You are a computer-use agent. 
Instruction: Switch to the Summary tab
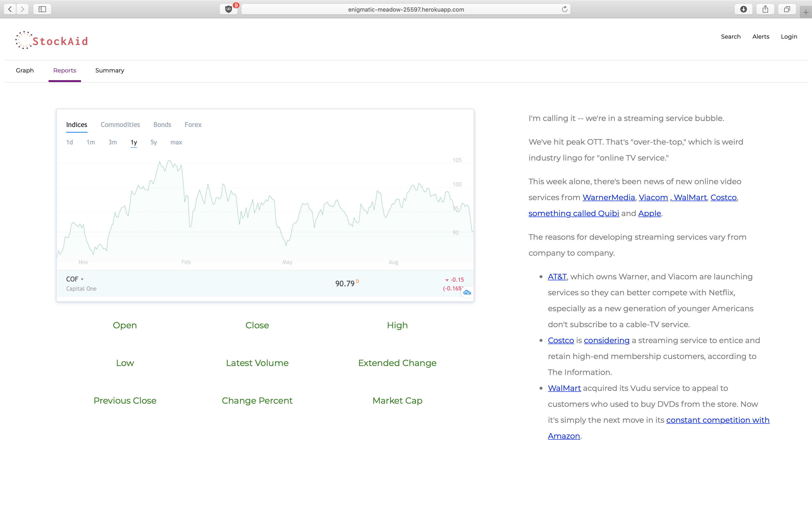point(110,70)
